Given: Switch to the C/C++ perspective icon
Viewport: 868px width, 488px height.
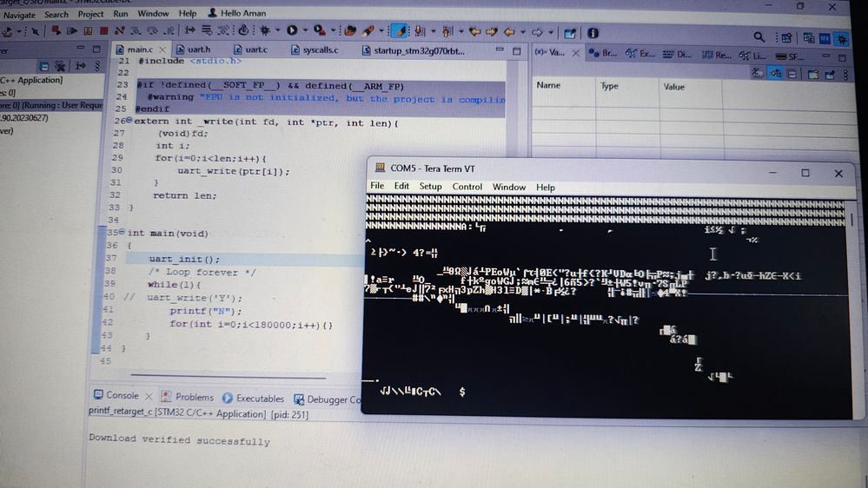Looking at the screenshot, I should pyautogui.click(x=809, y=38).
